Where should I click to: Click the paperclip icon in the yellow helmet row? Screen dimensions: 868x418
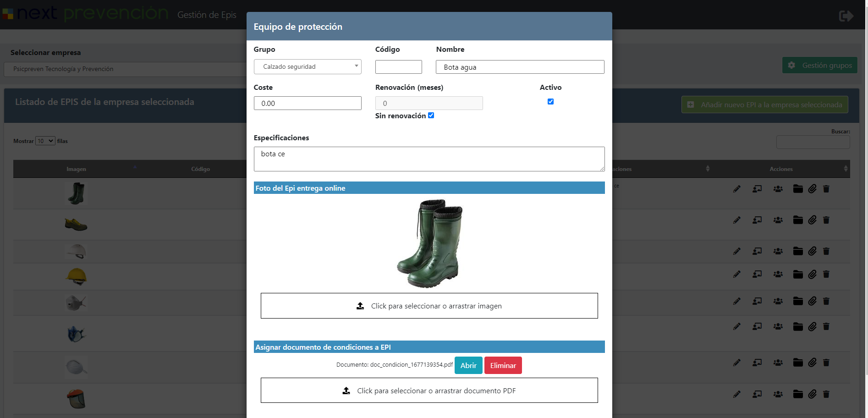click(813, 274)
